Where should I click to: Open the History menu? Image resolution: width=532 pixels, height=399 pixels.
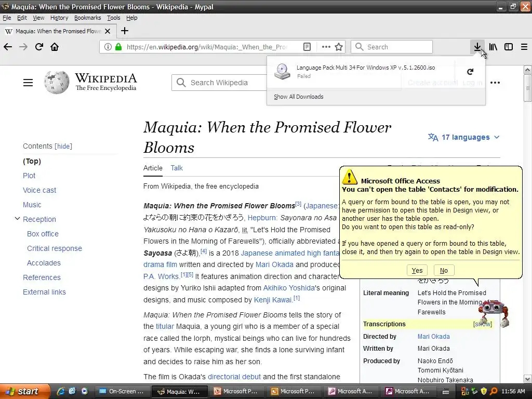[59, 18]
